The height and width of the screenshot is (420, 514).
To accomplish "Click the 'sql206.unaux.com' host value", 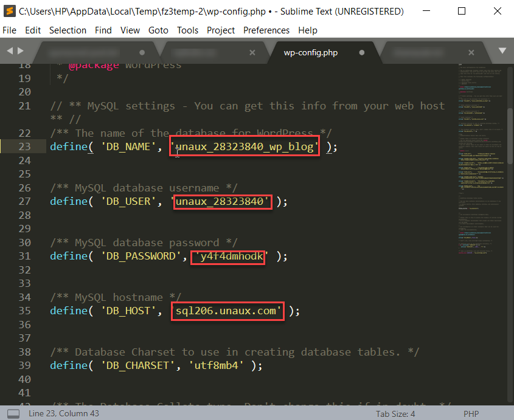I will [x=226, y=311].
